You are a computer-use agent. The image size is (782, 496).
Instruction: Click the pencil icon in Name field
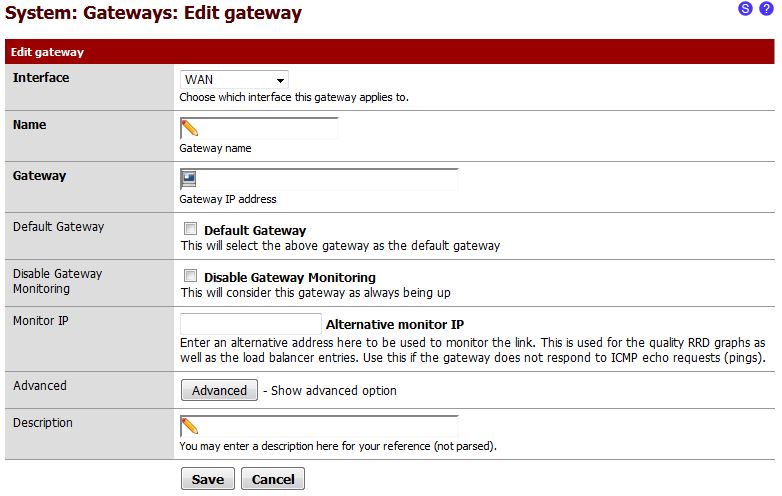point(189,128)
